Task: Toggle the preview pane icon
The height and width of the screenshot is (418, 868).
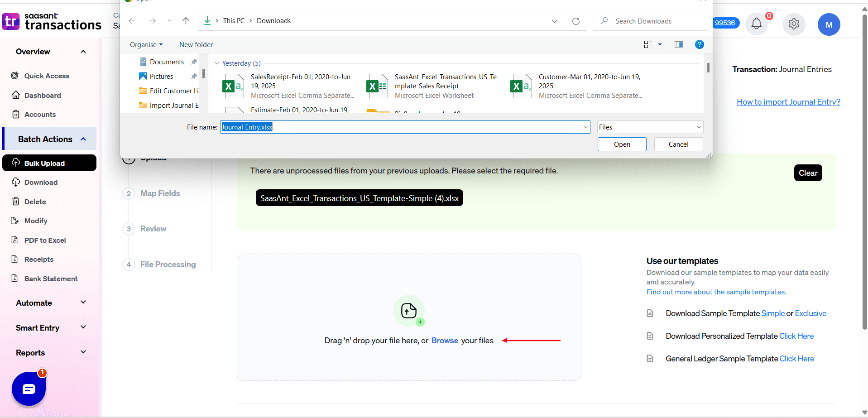Action: click(678, 44)
